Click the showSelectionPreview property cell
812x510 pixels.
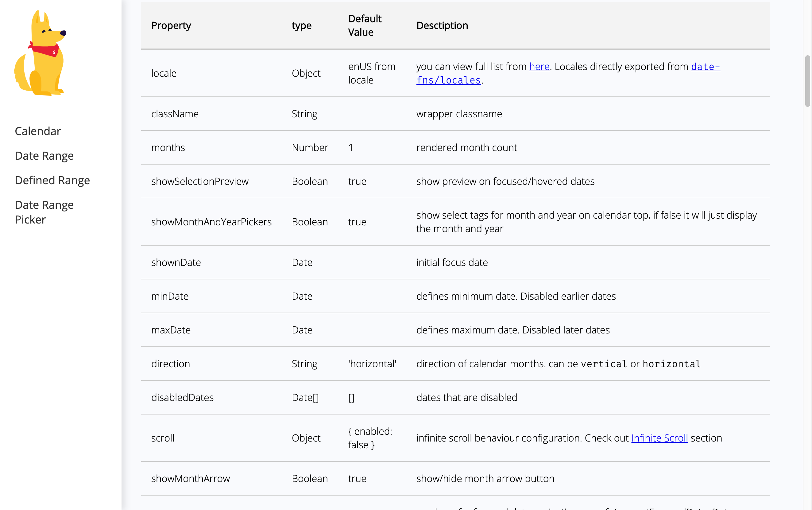point(199,181)
